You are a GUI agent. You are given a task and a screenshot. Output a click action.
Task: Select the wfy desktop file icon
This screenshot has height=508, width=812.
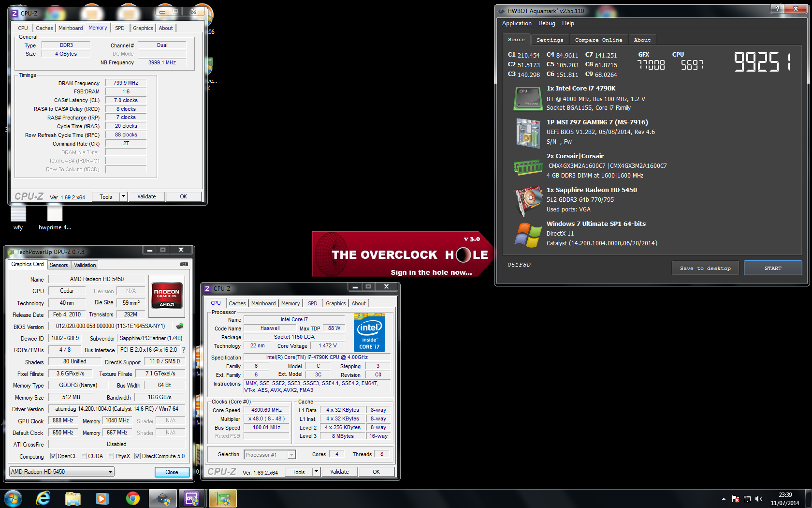18,218
